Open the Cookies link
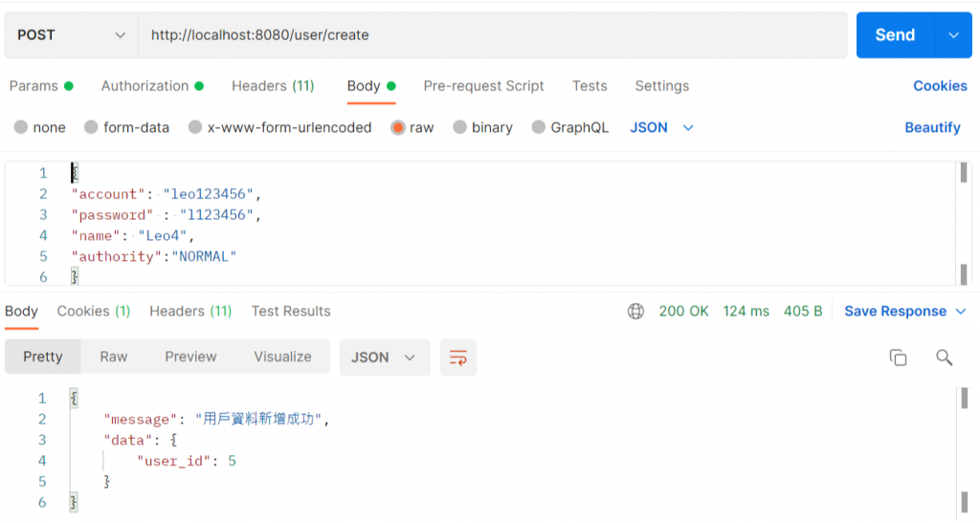The image size is (980, 523). (x=940, y=86)
